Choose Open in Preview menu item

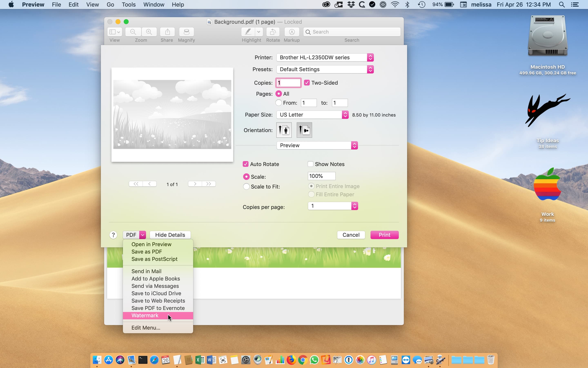point(158,244)
